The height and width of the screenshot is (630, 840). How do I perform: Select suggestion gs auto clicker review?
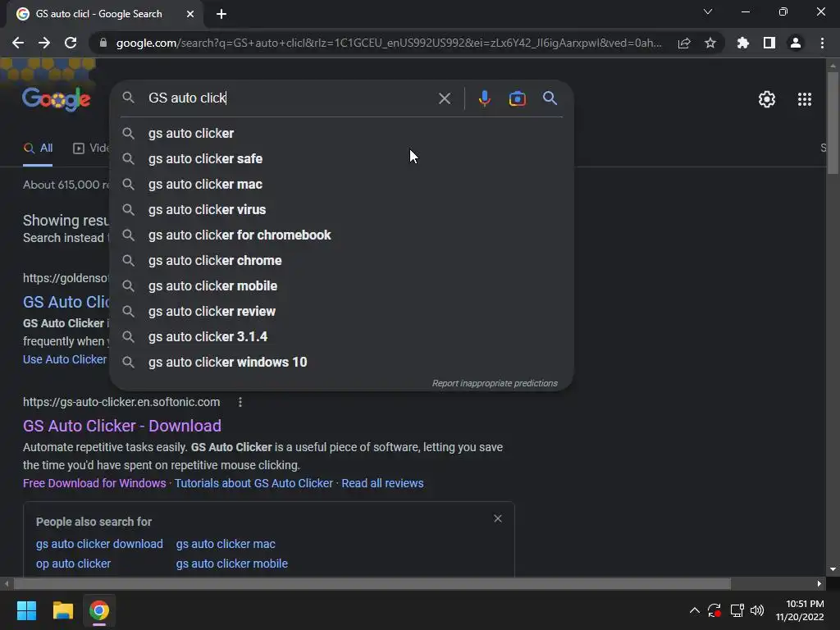click(341, 311)
